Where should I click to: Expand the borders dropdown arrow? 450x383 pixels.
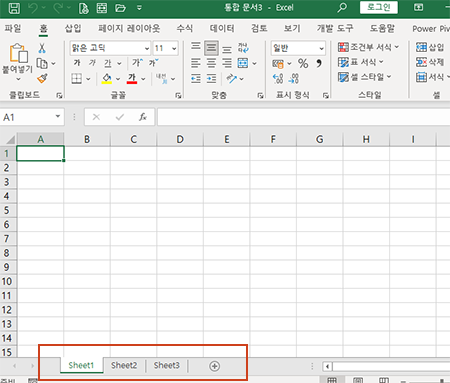[x=88, y=79]
